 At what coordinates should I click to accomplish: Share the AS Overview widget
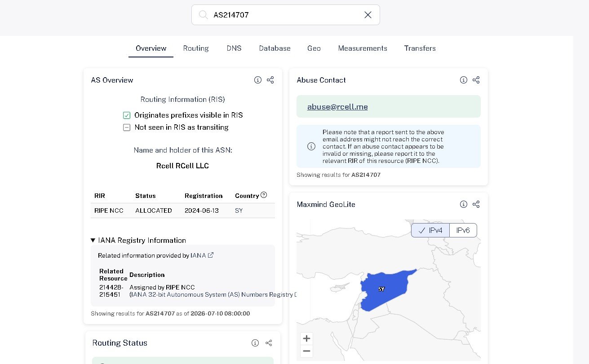point(270,80)
